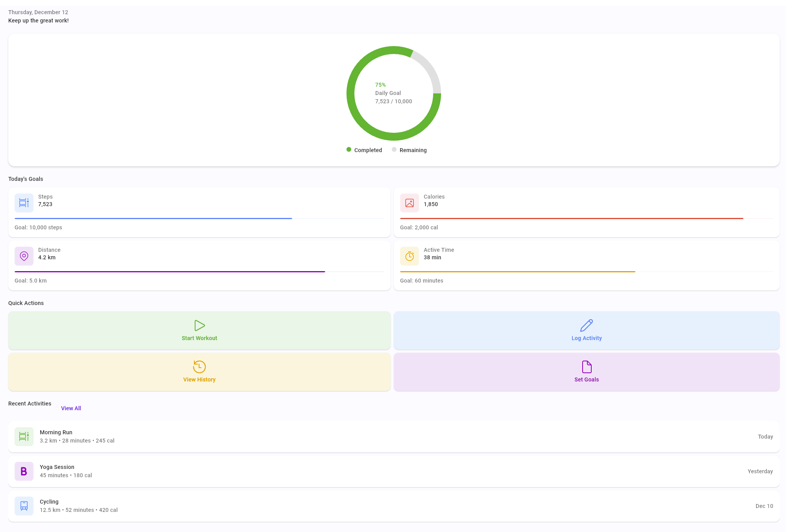
Task: Click the Calories progress bar
Action: click(x=587, y=218)
